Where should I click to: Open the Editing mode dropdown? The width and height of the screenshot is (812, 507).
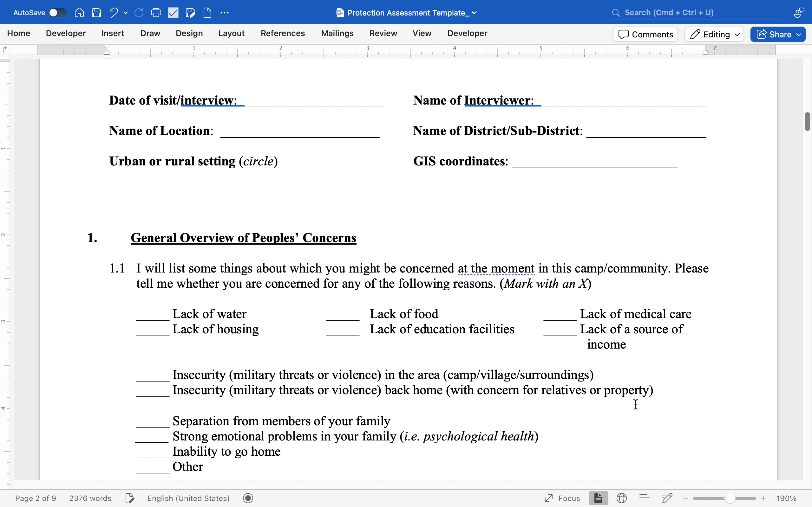click(x=714, y=34)
